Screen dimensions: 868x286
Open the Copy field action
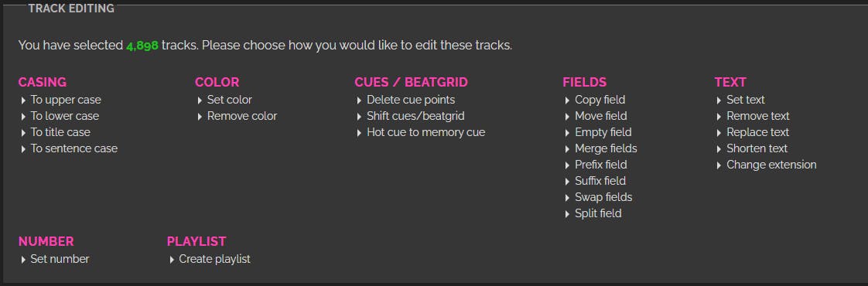coord(600,100)
